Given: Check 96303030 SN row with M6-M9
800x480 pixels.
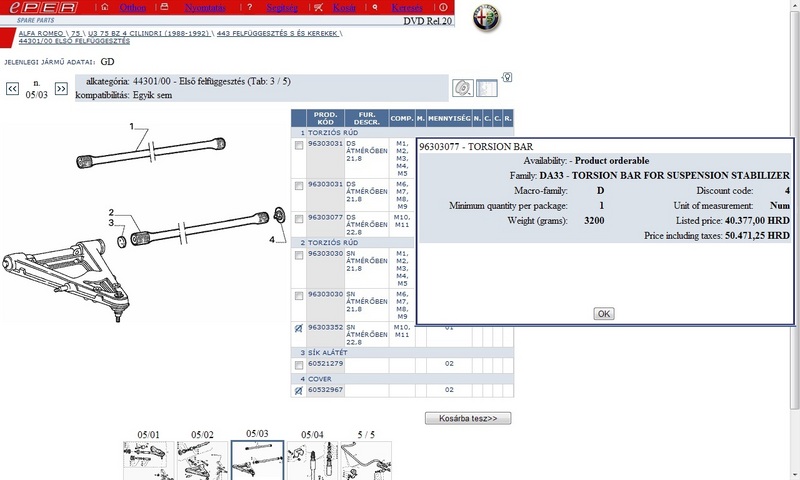Looking at the screenshot, I should [299, 296].
